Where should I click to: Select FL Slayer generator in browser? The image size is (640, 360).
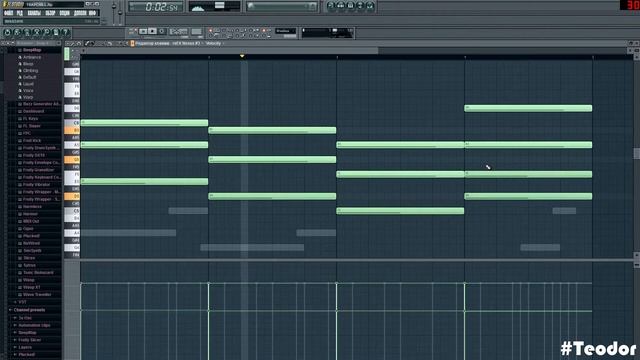pos(31,126)
